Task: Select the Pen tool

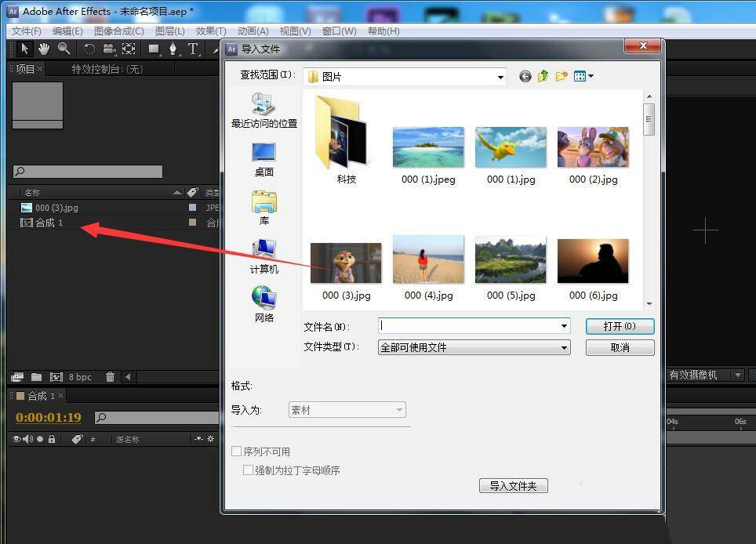Action: [x=174, y=49]
